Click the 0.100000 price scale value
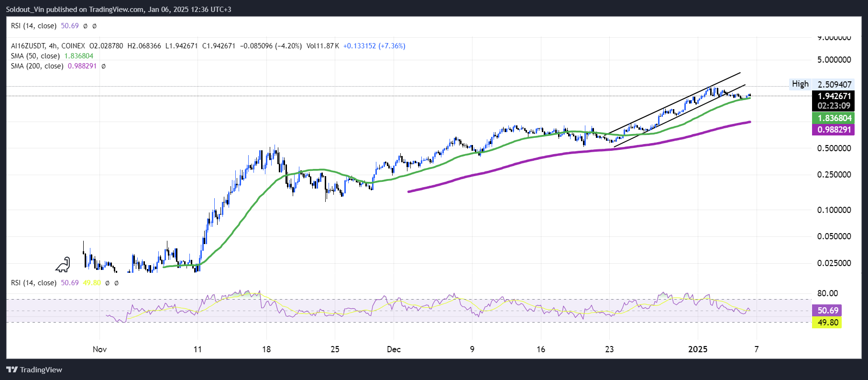 point(834,210)
